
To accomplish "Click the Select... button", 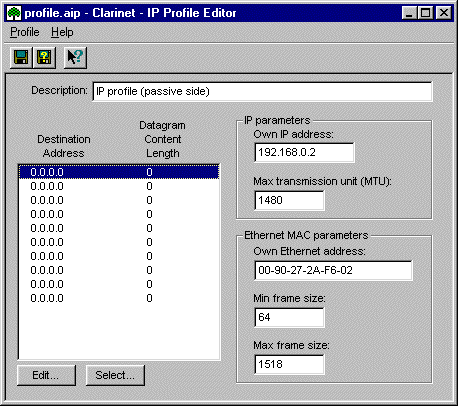I will [115, 375].
